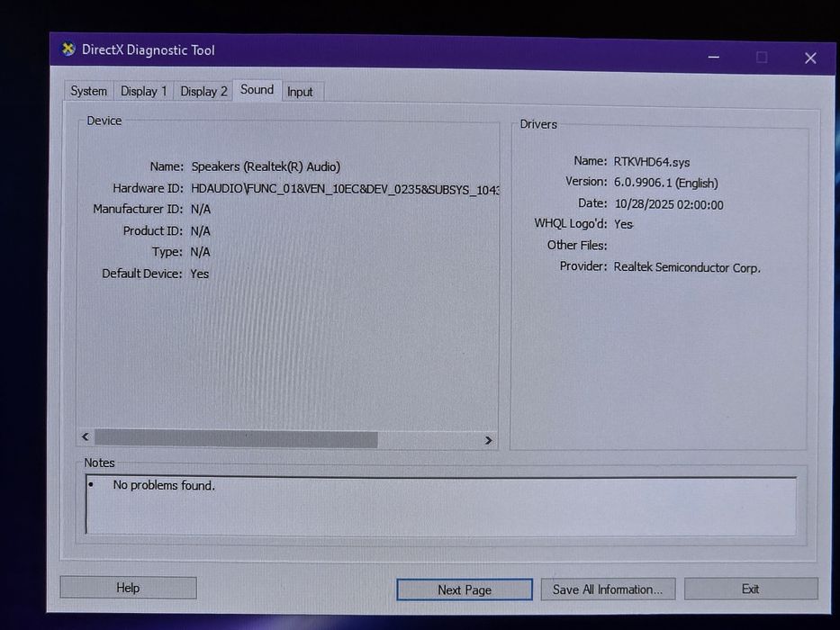Screen dimensions: 840x630
Task: Switch to the System tab
Action: tap(89, 91)
